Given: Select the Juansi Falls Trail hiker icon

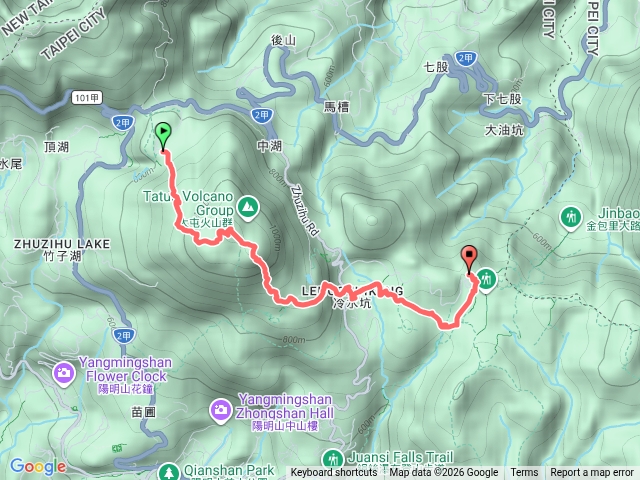Looking at the screenshot, I should click(333, 460).
